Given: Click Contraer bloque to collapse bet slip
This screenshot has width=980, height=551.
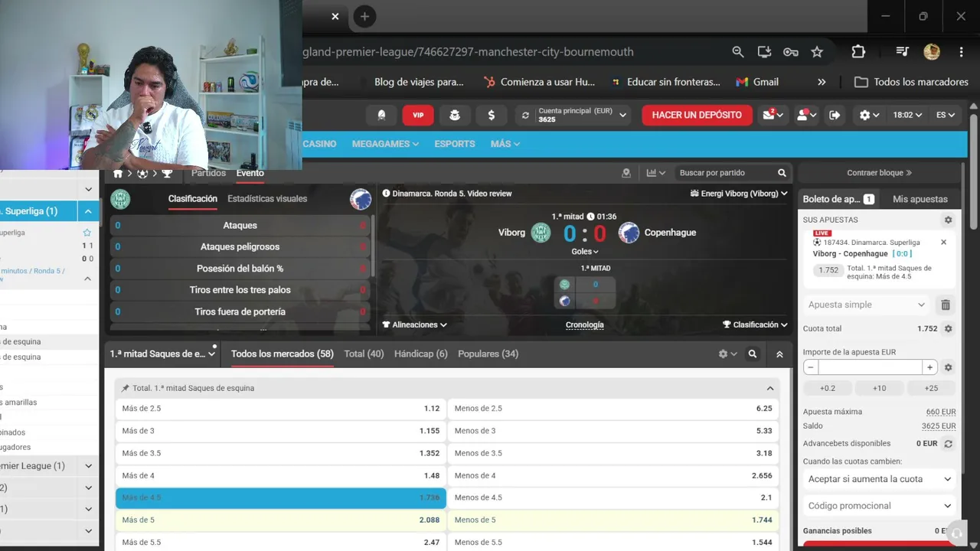Looking at the screenshot, I should click(879, 173).
